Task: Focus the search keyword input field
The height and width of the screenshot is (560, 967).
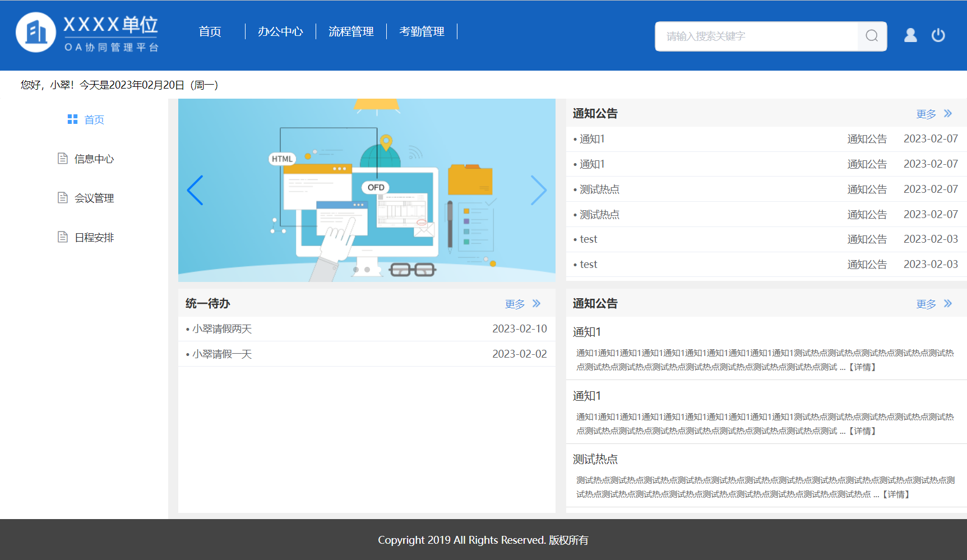Action: coord(757,36)
